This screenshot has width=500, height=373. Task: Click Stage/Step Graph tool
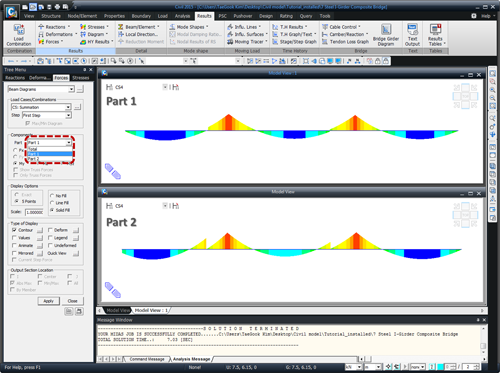pos(294,42)
